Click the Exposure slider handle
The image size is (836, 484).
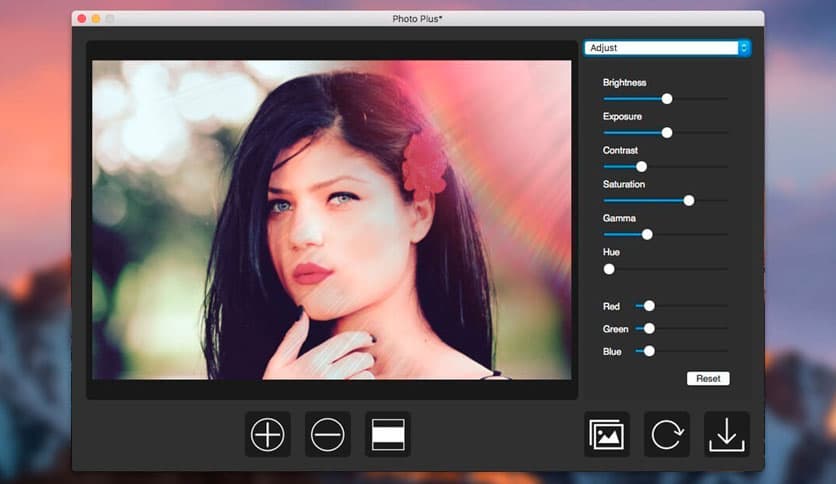[x=666, y=133]
